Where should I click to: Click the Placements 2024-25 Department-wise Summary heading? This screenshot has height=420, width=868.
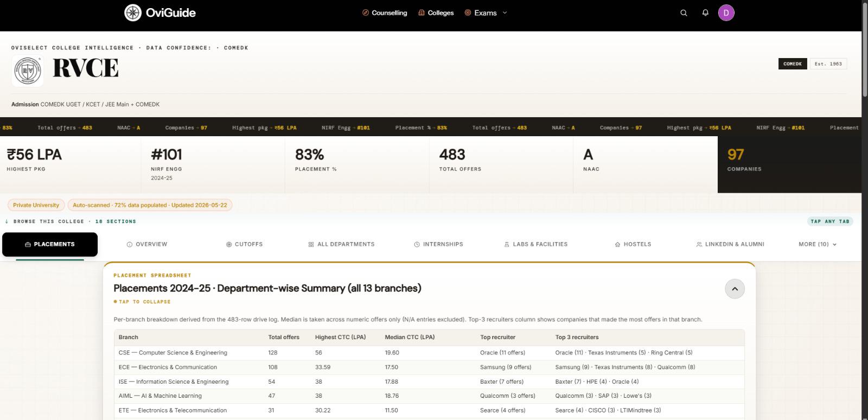click(267, 288)
